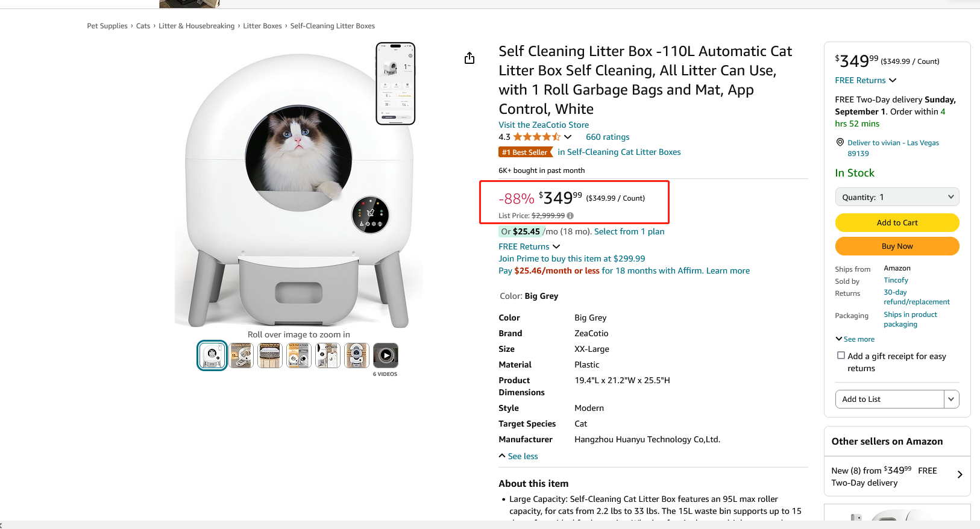This screenshot has width=980, height=529.
Task: Click the 4.3 star rating icons
Action: [x=536, y=137]
